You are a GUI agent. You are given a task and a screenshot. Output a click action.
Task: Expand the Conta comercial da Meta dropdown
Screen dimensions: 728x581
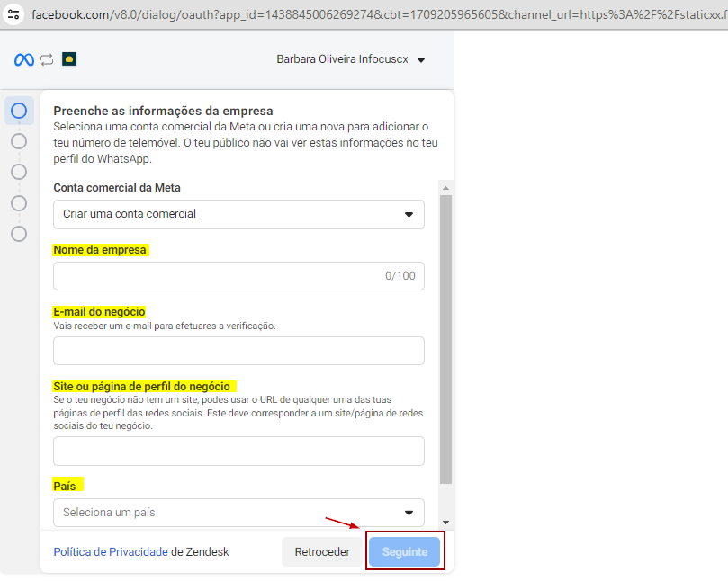click(x=238, y=214)
